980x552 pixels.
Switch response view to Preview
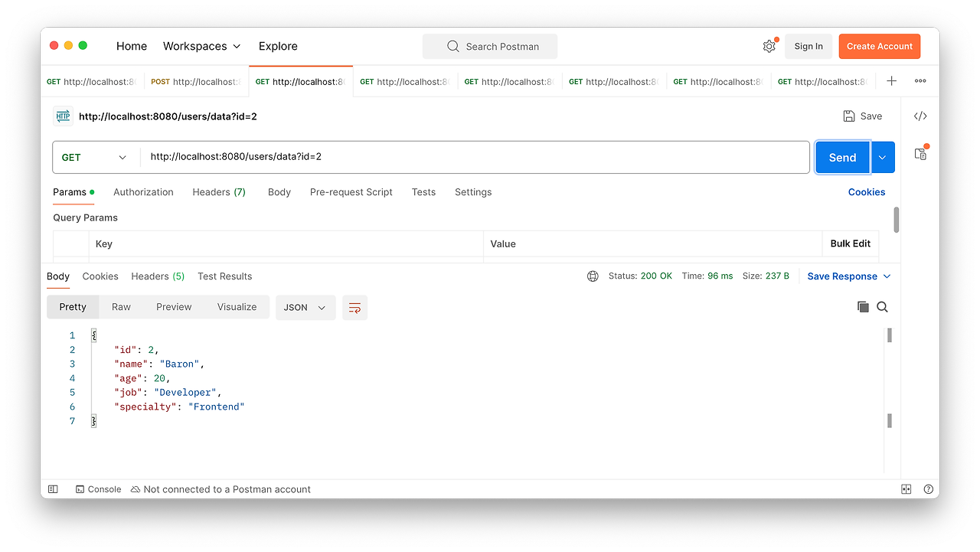tap(174, 307)
